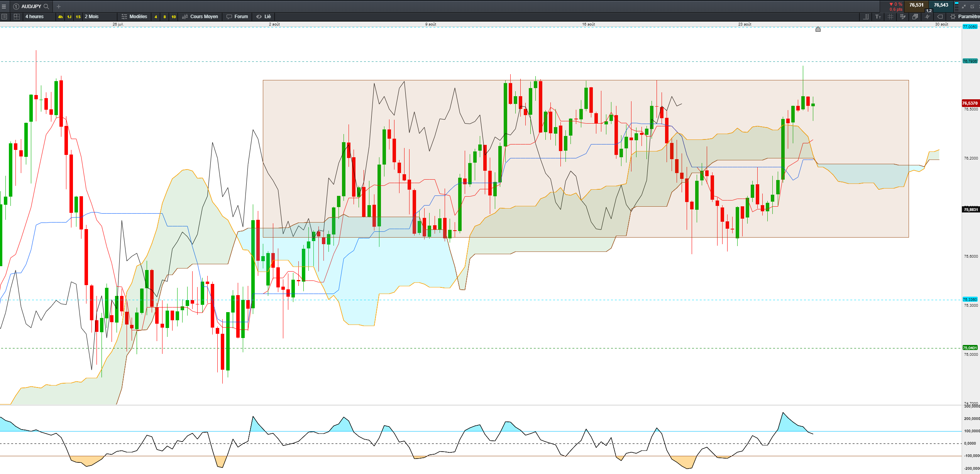The height and width of the screenshot is (474, 980).
Task: Select the 76,7936 price level label
Action: (x=970, y=61)
